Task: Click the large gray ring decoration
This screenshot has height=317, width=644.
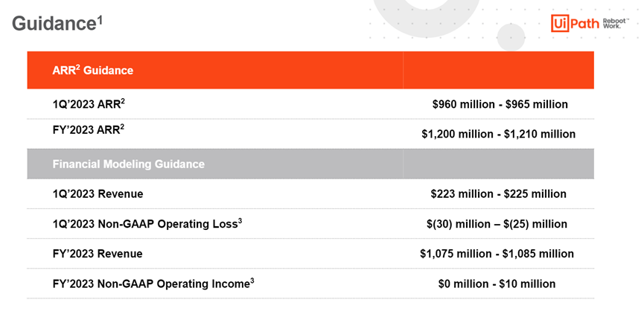Action: 427,13
